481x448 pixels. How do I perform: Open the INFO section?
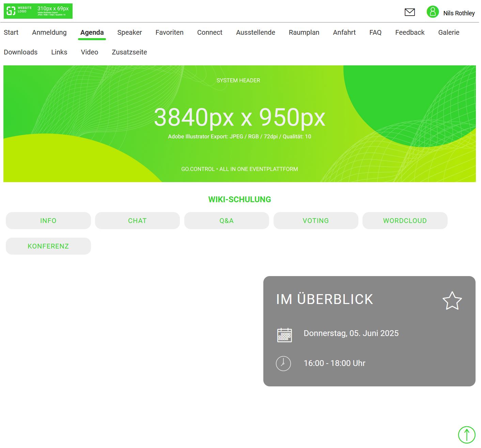point(48,221)
